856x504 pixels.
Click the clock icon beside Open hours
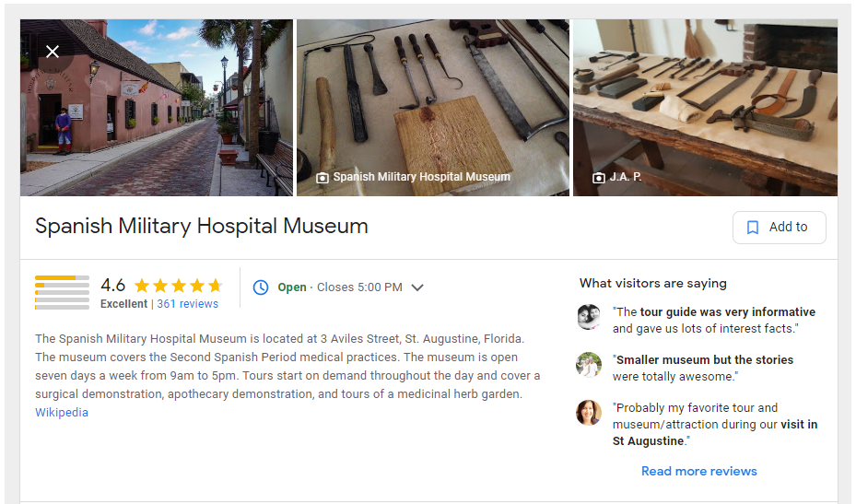coord(261,287)
